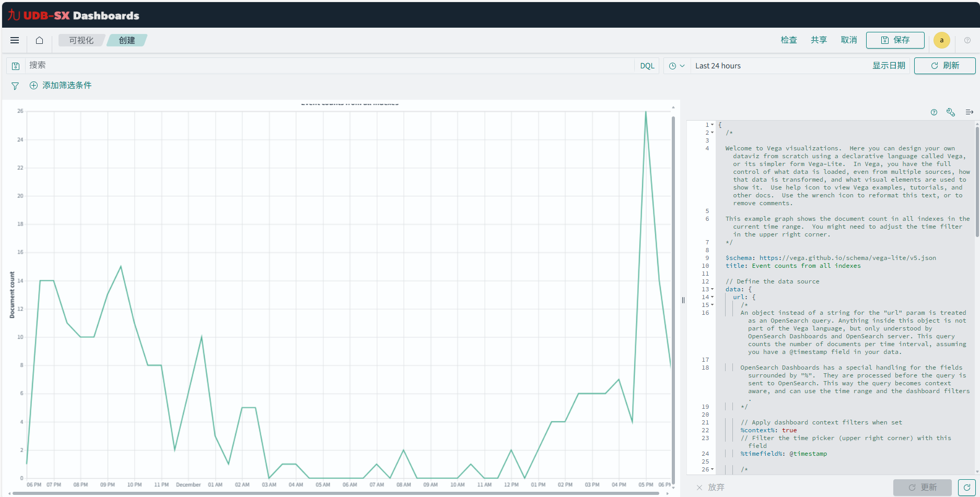Fold the url block at line 14

pyautogui.click(x=712, y=297)
